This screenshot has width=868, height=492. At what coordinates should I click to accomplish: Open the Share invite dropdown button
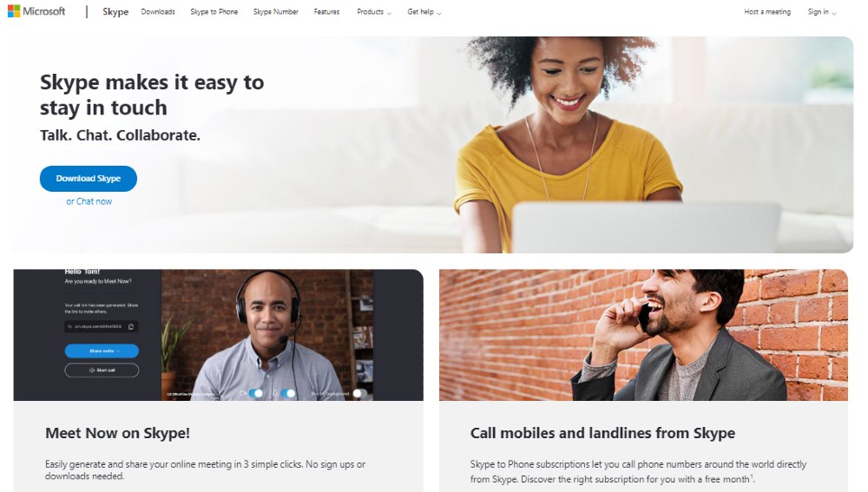102,351
